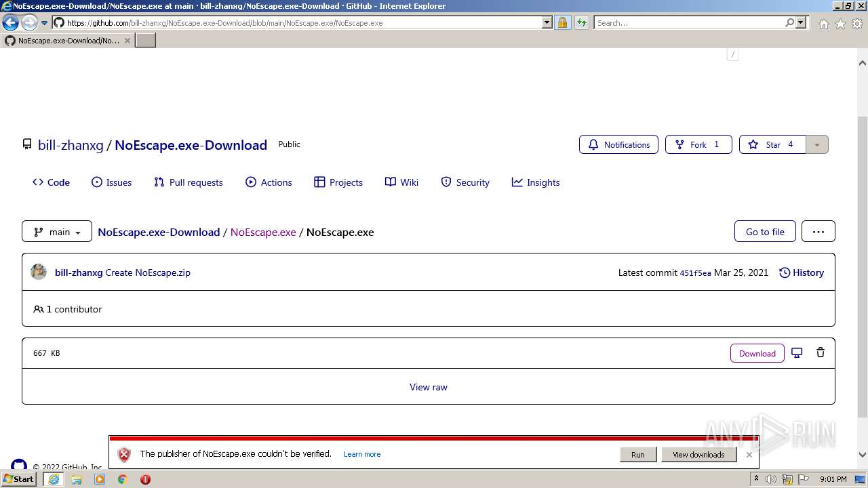This screenshot has width=868, height=488.
Task: Dismiss the download notification bar
Action: pos(749,455)
